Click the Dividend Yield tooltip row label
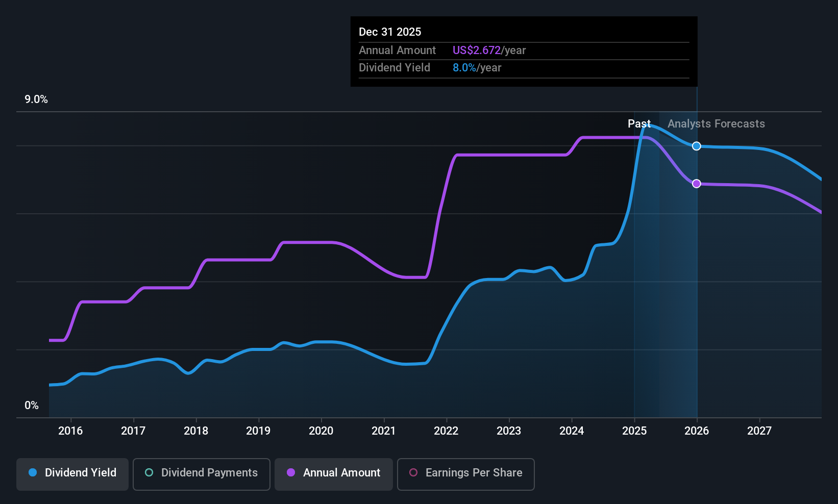838x504 pixels. coord(395,68)
